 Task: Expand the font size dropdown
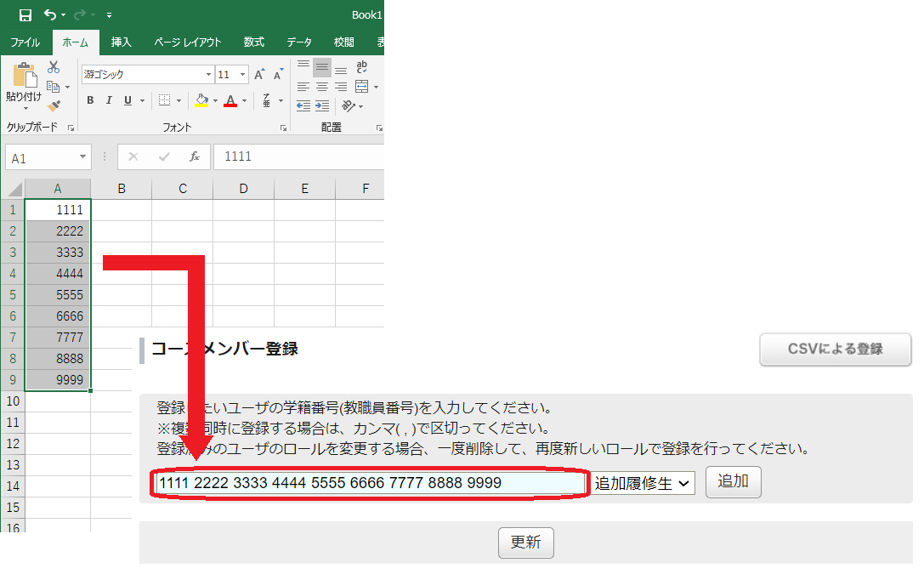point(242,75)
